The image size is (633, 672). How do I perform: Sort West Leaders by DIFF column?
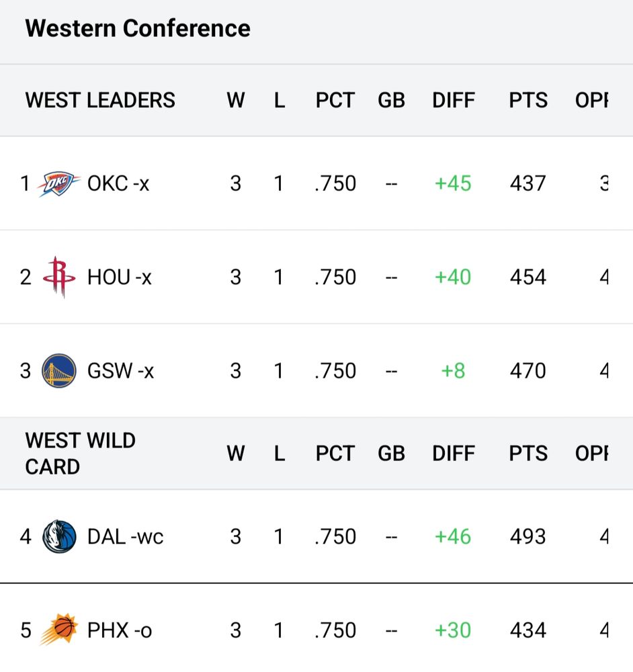tap(454, 101)
